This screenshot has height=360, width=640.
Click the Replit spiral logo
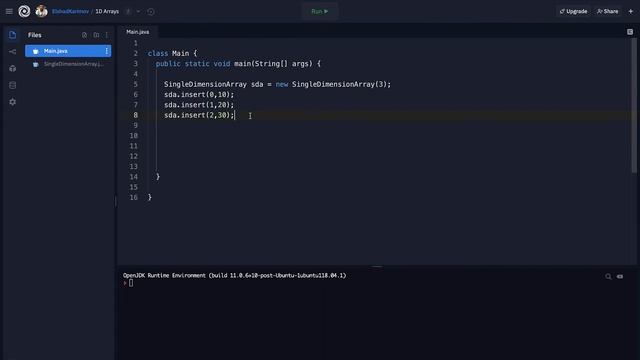click(24, 11)
